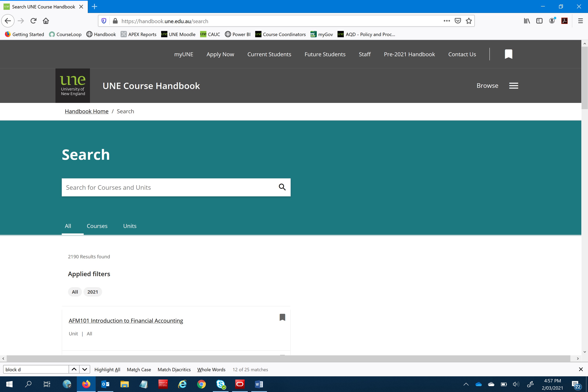588x392 pixels.
Task: Toggle Match Case in find bar
Action: coord(139,369)
